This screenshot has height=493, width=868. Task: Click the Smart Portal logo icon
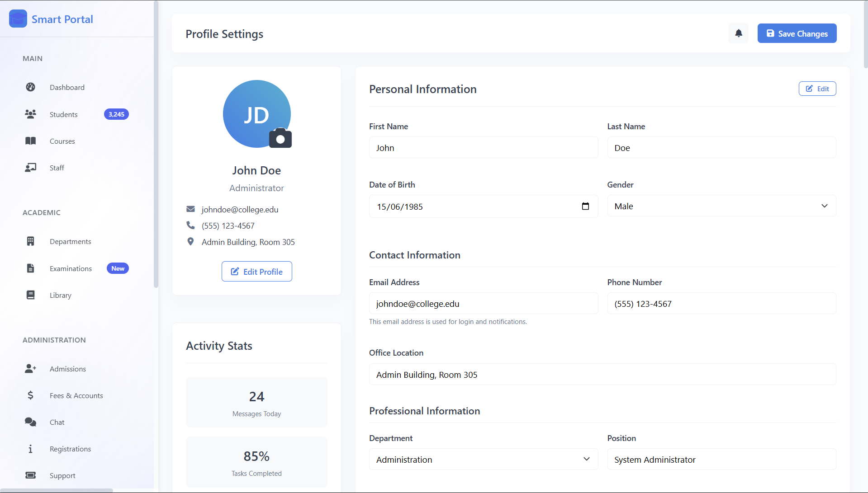point(18,19)
